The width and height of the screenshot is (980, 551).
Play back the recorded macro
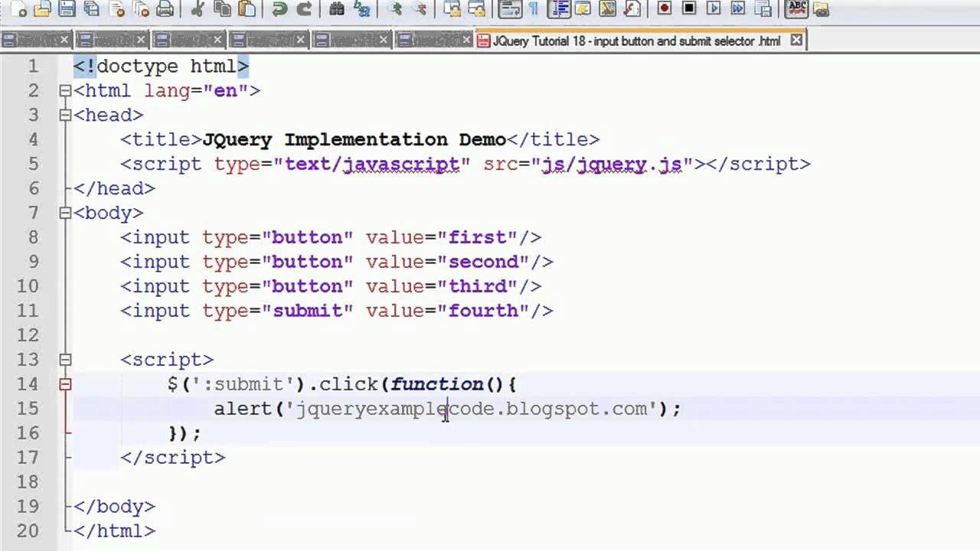(x=714, y=8)
